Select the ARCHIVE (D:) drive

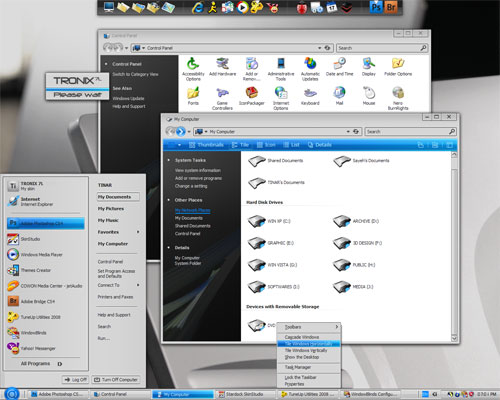(356, 221)
